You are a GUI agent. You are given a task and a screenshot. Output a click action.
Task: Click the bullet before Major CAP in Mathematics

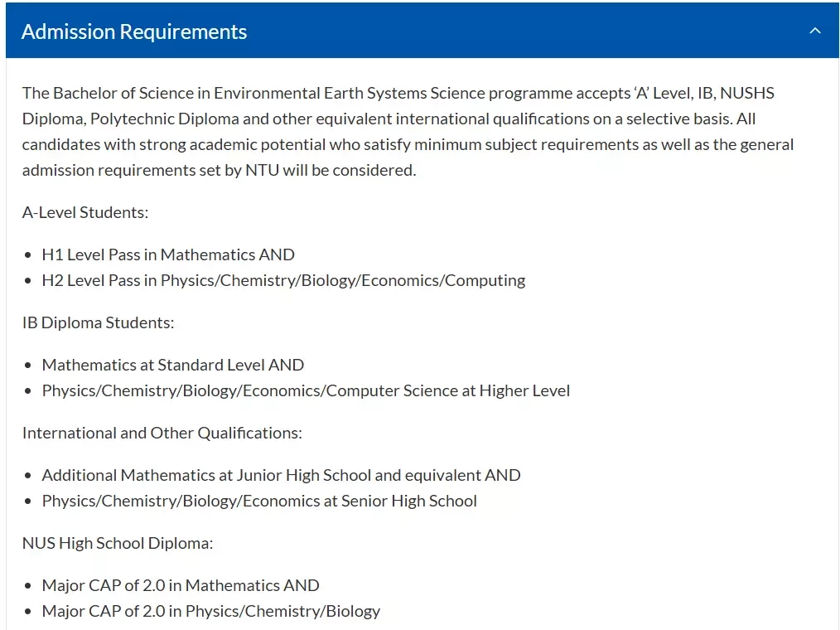(x=28, y=586)
